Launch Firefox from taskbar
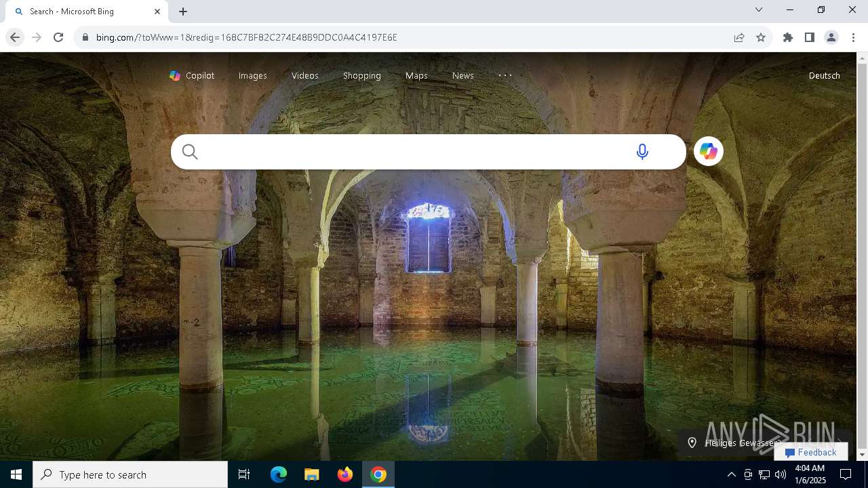The image size is (868, 488). tap(345, 474)
